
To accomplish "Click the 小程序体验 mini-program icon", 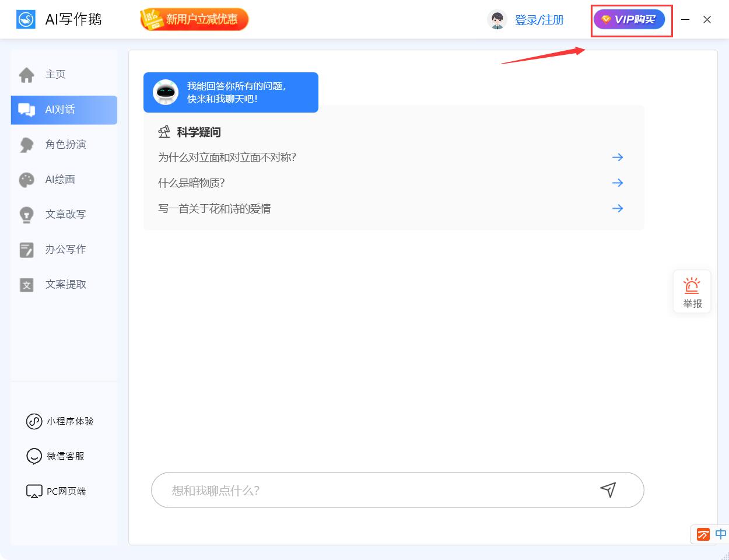I will 34,421.
